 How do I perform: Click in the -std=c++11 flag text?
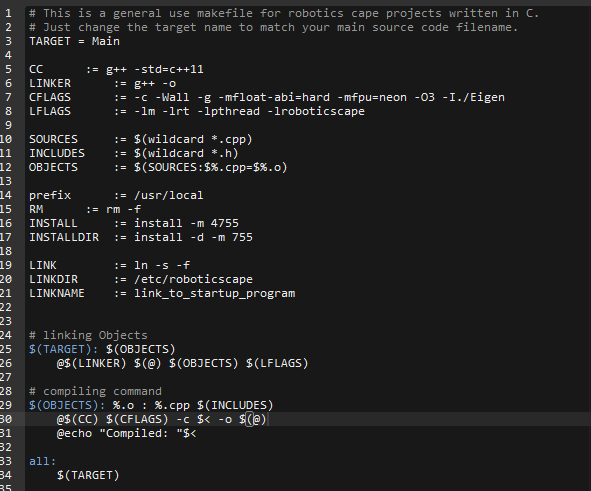coord(168,69)
